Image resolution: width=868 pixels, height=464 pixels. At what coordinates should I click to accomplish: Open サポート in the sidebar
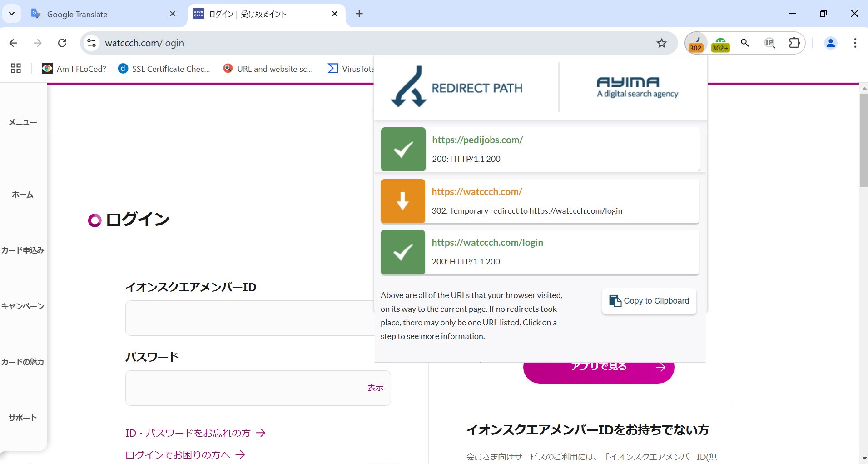(23, 418)
